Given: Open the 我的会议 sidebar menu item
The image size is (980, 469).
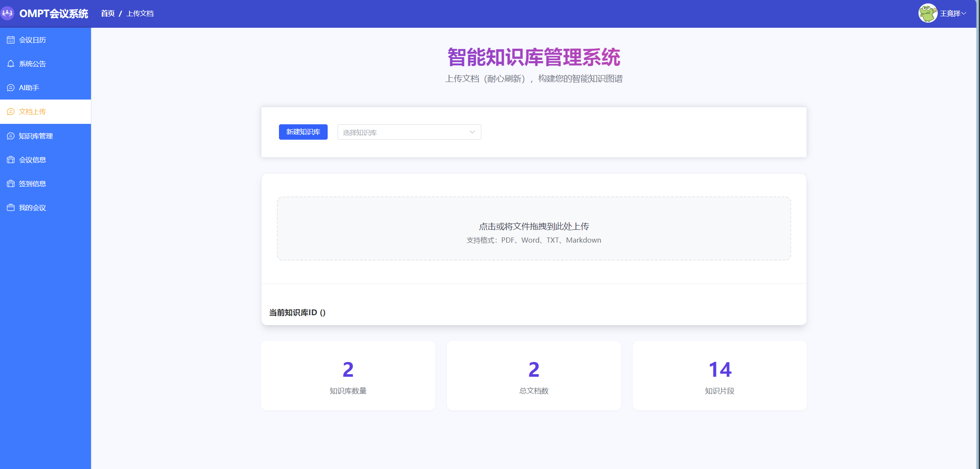Looking at the screenshot, I should point(32,208).
